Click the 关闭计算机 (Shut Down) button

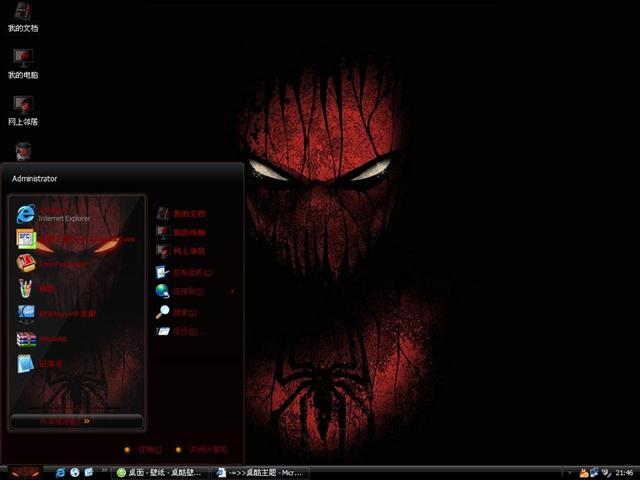(202, 450)
